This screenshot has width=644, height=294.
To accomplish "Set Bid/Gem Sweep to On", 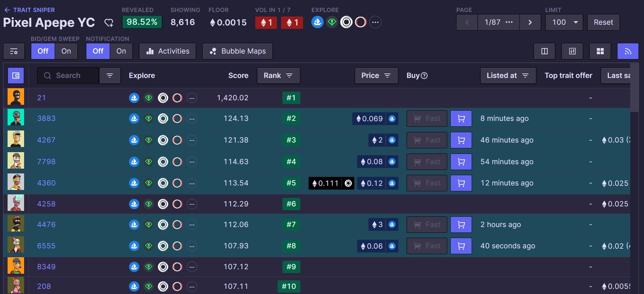I will (x=66, y=51).
